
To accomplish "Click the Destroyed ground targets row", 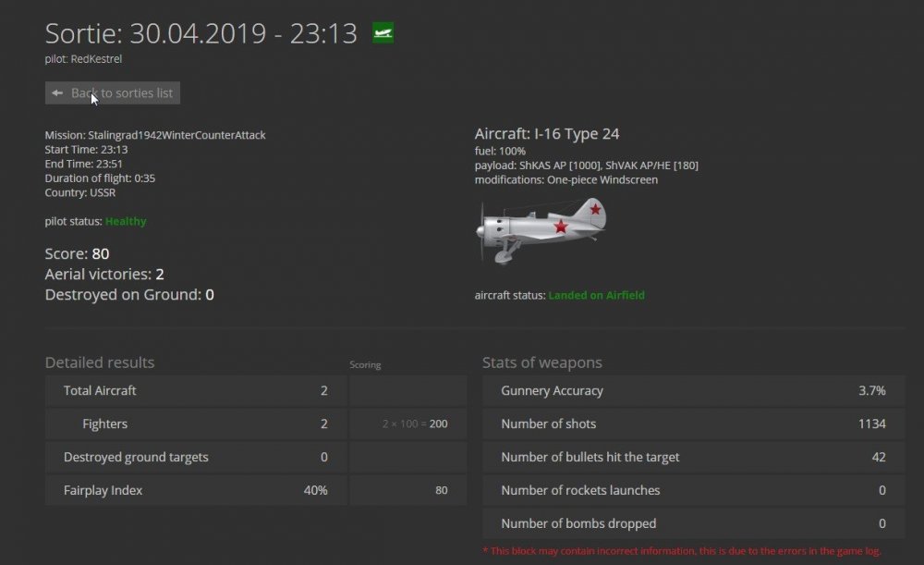I will tap(195, 457).
